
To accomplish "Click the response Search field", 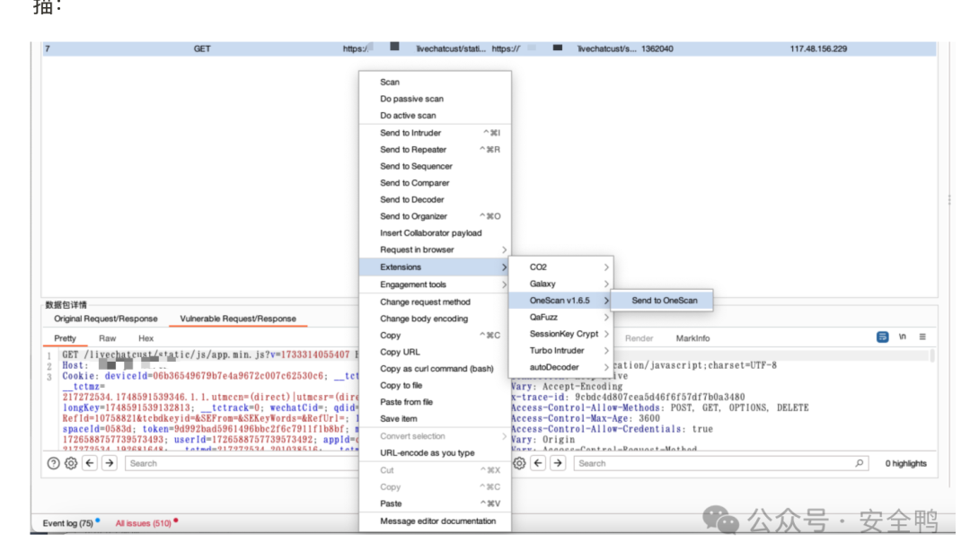I will point(720,463).
